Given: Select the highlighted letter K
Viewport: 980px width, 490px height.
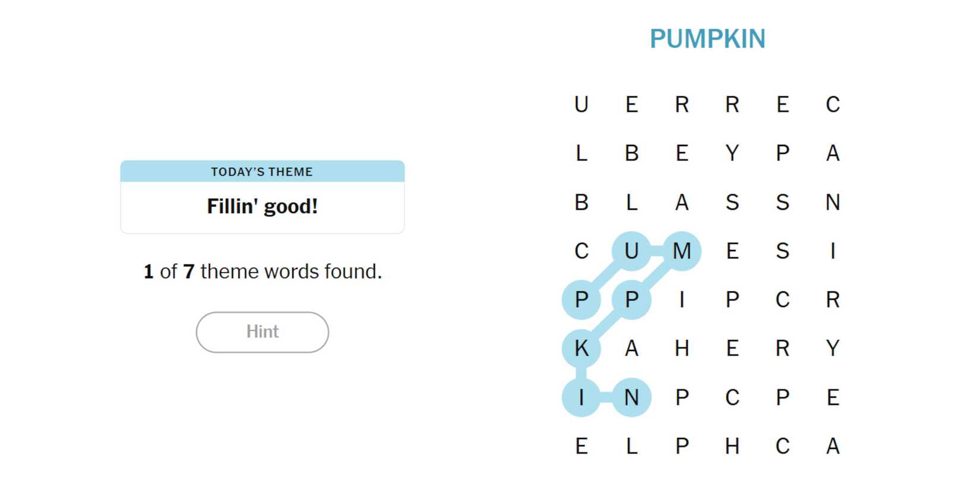Looking at the screenshot, I should pyautogui.click(x=581, y=349).
